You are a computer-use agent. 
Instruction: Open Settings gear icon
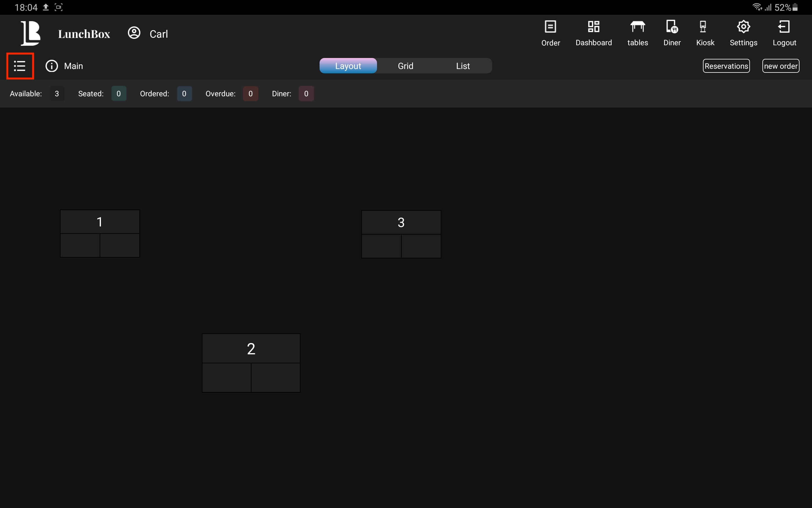point(744,27)
